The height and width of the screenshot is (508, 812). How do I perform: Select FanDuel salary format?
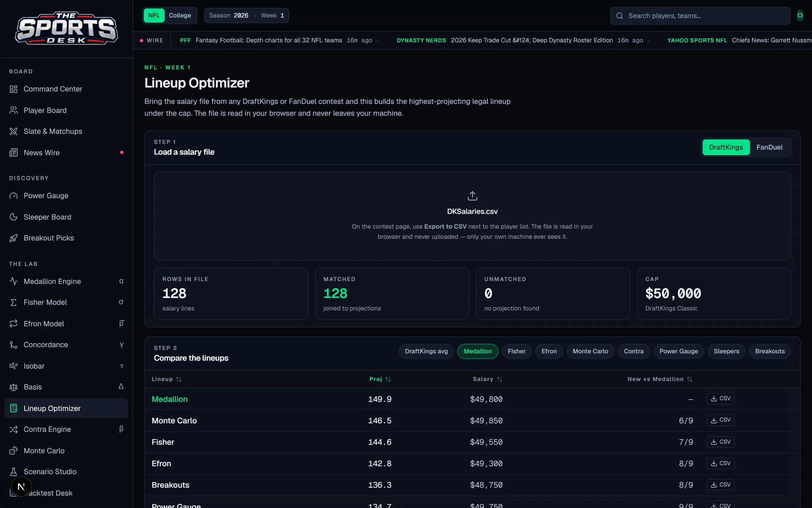769,147
